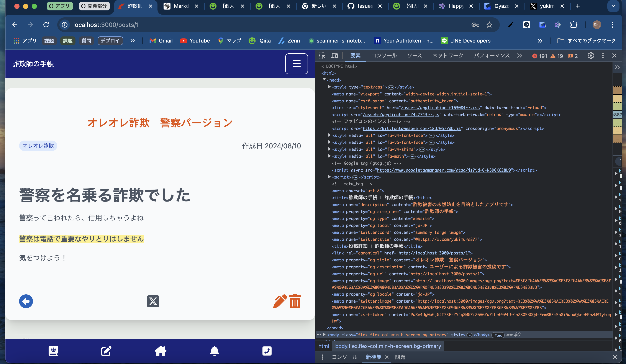Expand the style type="text/css" node
This screenshot has width=626, height=364.
[x=329, y=87]
